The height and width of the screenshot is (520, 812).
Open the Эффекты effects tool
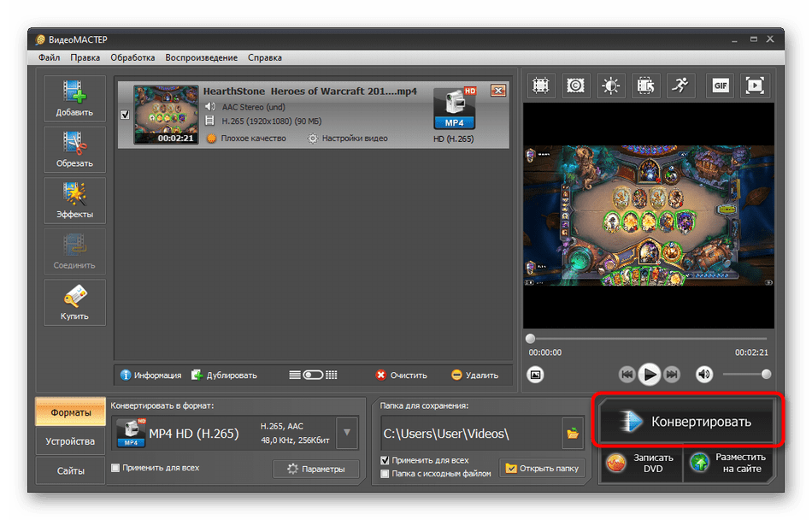[x=74, y=200]
